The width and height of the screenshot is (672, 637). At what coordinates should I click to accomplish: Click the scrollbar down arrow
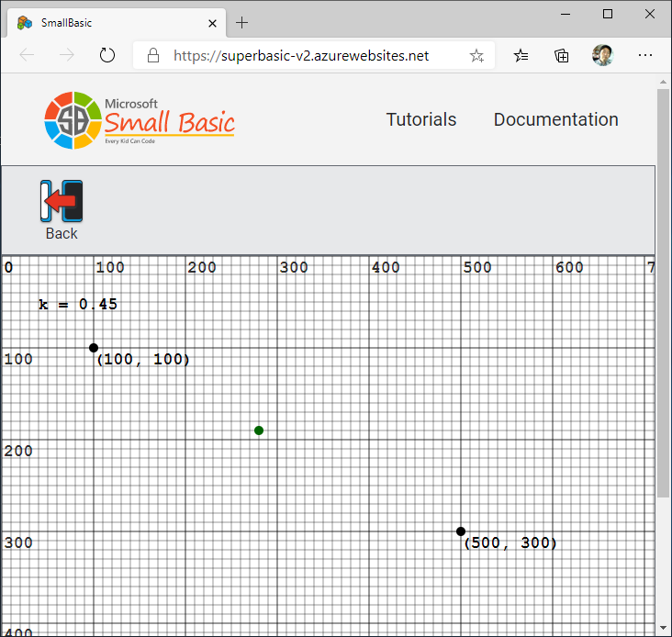[664, 628]
